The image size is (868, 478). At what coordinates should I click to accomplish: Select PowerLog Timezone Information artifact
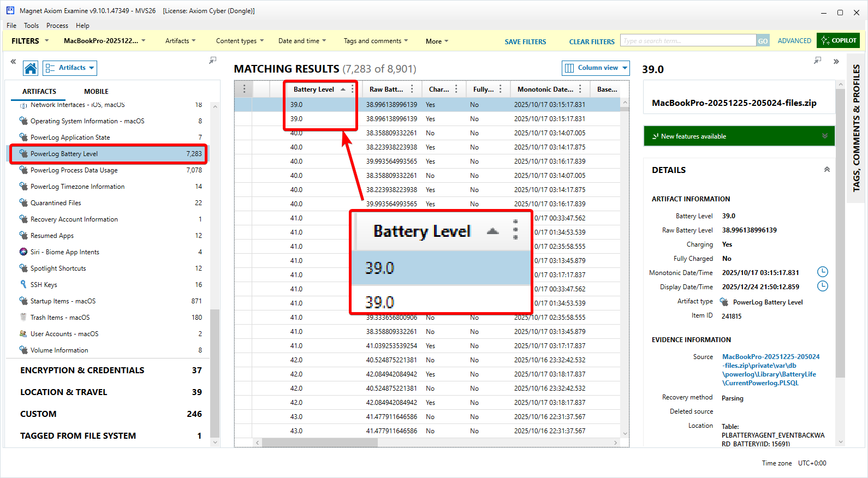tap(111, 187)
